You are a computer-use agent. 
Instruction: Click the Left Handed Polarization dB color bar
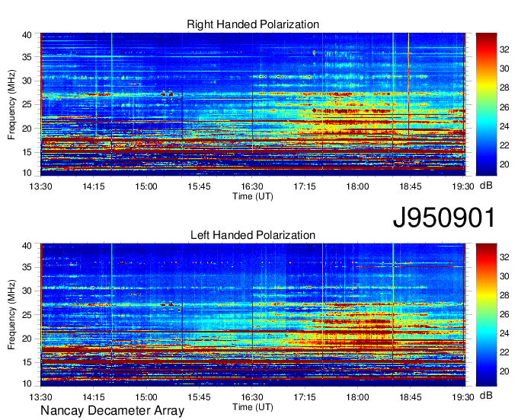tap(486, 315)
